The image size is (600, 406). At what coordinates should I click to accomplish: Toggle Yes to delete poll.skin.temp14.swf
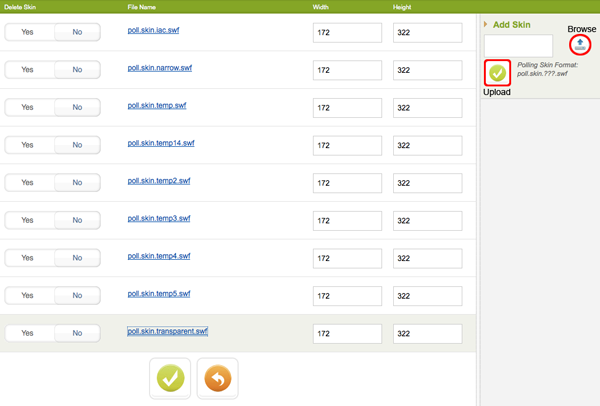(x=28, y=145)
